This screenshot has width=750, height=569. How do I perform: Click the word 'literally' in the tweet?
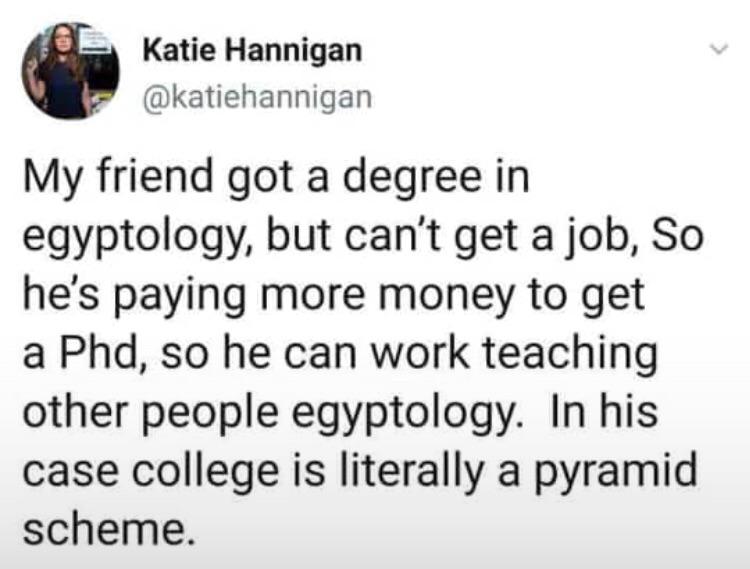(x=408, y=470)
